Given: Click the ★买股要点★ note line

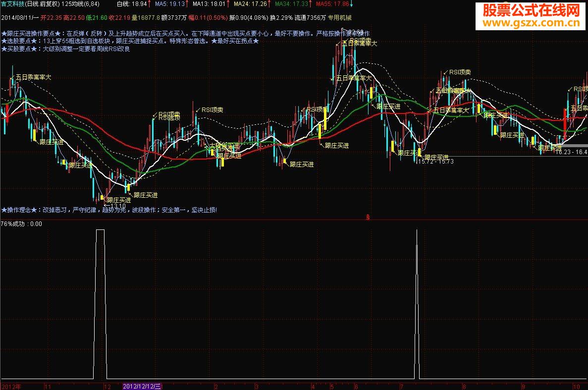Looking at the screenshot, I should tap(65, 49).
